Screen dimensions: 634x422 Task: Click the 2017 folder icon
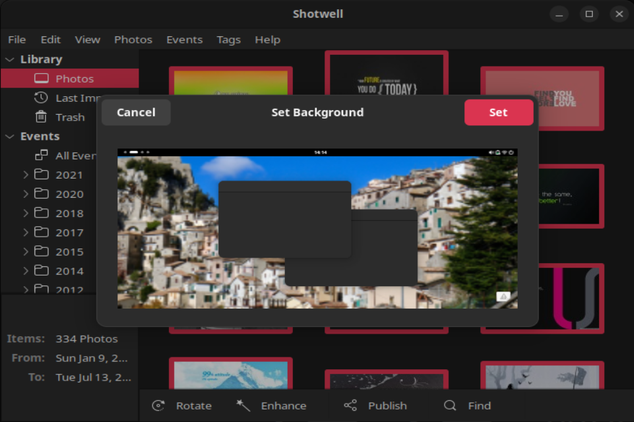[41, 232]
